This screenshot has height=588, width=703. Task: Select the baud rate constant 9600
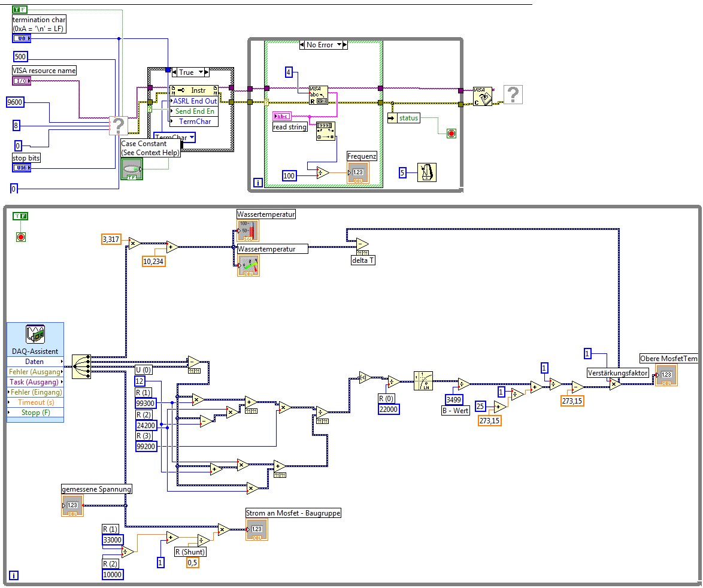(x=15, y=102)
